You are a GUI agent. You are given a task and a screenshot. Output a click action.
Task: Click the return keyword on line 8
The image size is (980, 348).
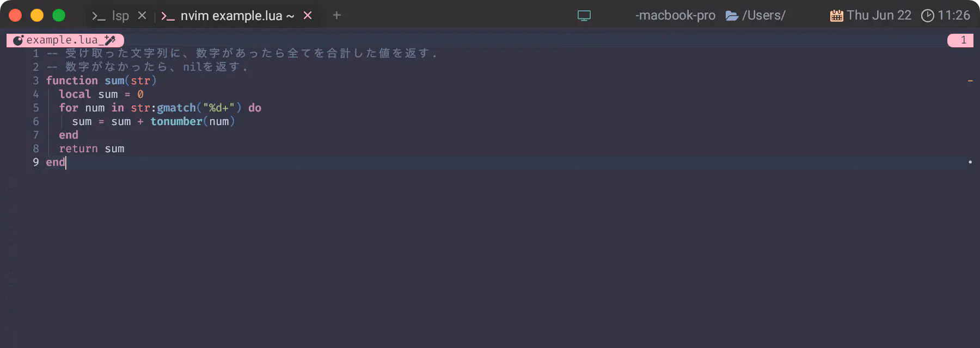(78, 148)
